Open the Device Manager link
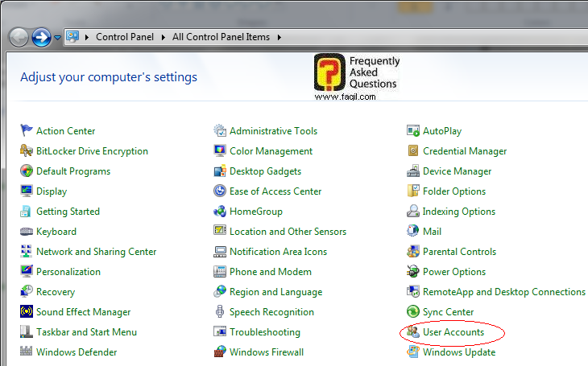 tap(458, 171)
